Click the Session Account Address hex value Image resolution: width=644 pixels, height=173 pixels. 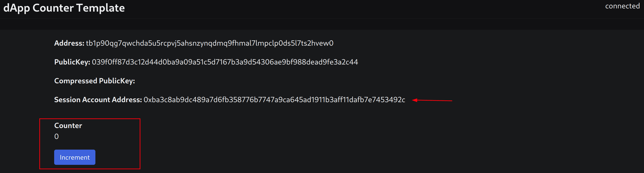[274, 100]
